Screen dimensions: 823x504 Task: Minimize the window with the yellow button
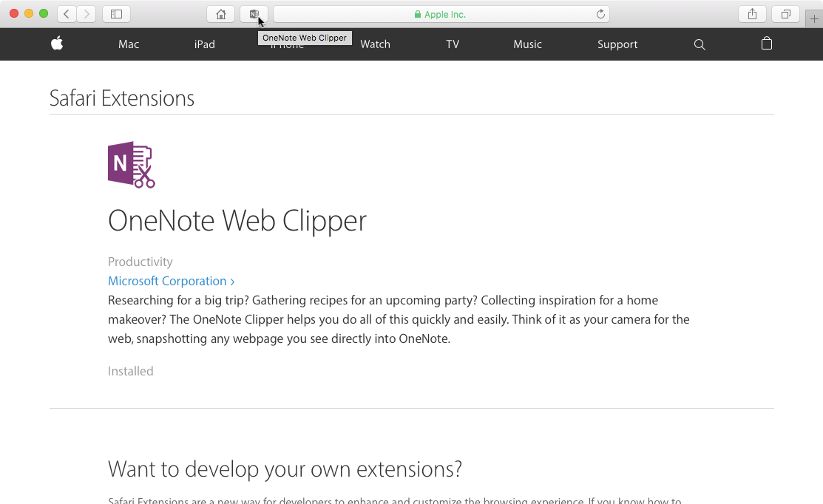tap(29, 13)
